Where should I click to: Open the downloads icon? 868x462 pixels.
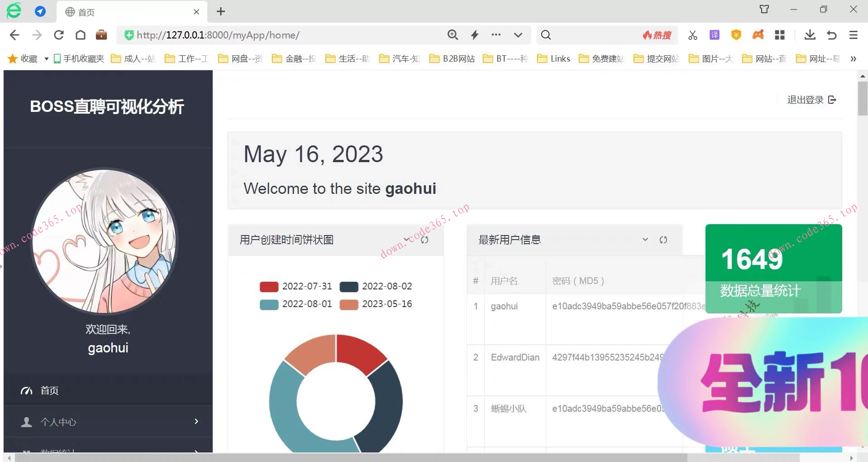point(810,35)
